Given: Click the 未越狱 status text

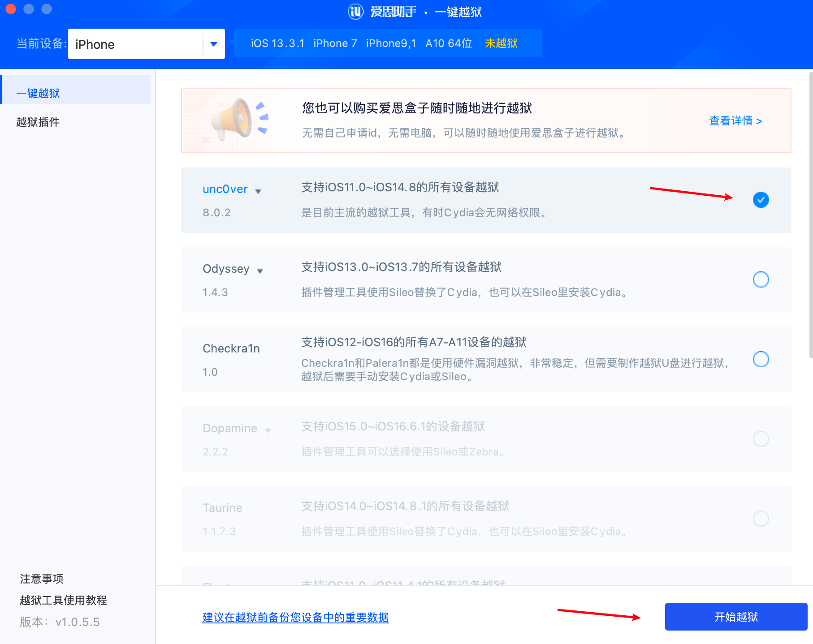Looking at the screenshot, I should pyautogui.click(x=501, y=43).
